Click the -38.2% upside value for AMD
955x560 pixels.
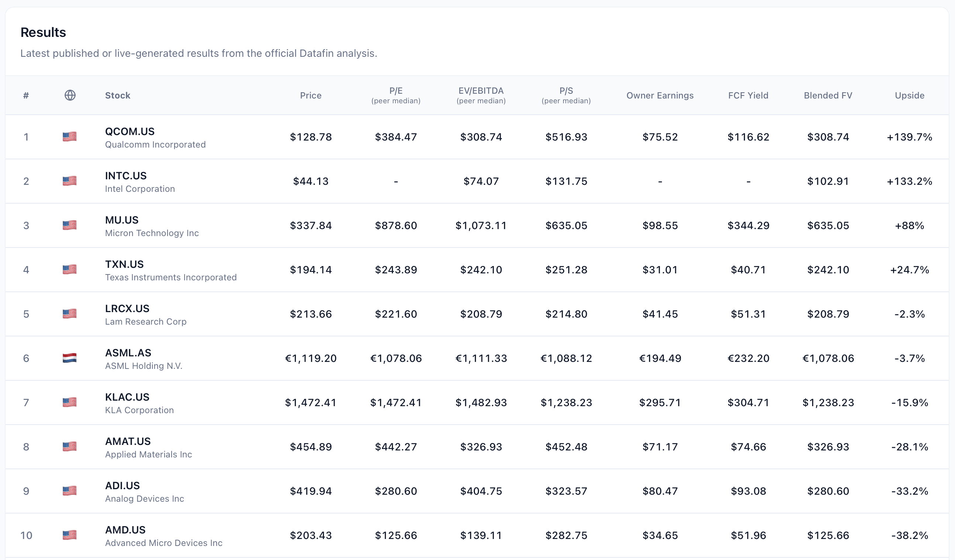click(910, 535)
